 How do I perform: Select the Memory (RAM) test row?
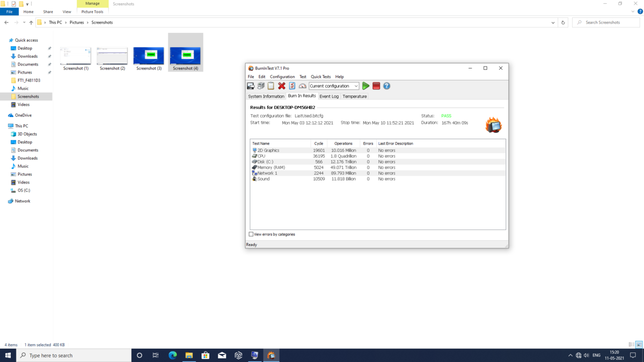coord(378,167)
